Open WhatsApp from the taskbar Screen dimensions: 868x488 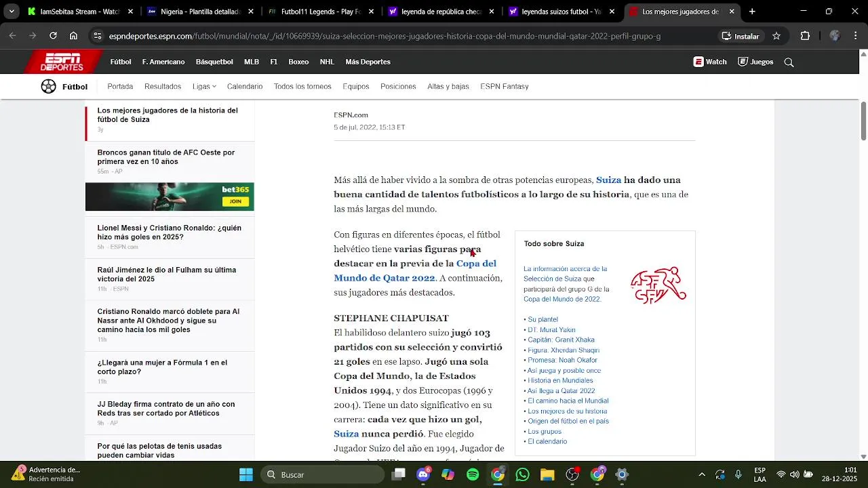pos(522,474)
